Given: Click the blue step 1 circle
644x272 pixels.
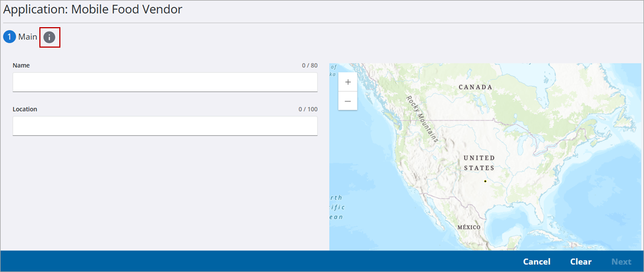Looking at the screenshot, I should coord(9,37).
